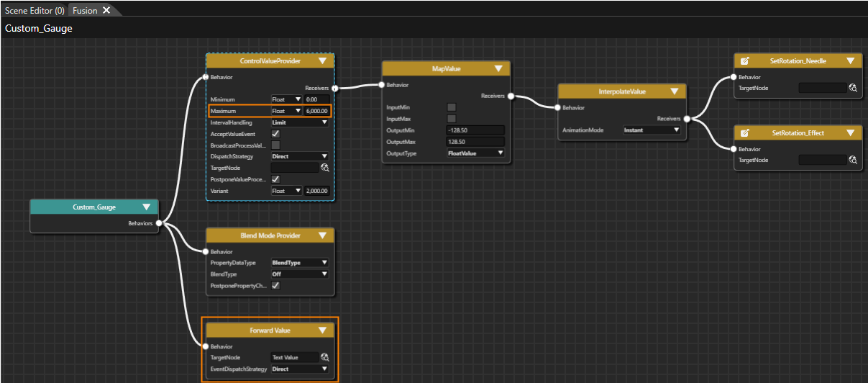Toggle the AcceptValueEvent checkbox

tap(275, 134)
